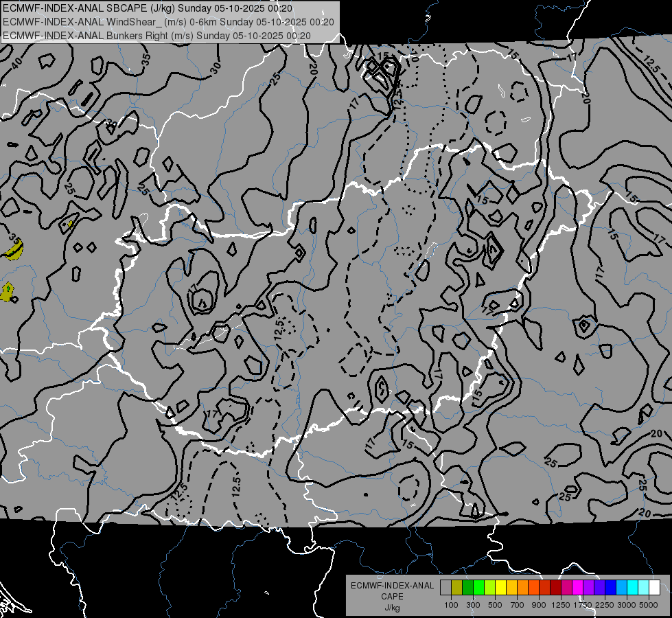
Task: Select the pure blue legend swatch
Action: coord(611,588)
